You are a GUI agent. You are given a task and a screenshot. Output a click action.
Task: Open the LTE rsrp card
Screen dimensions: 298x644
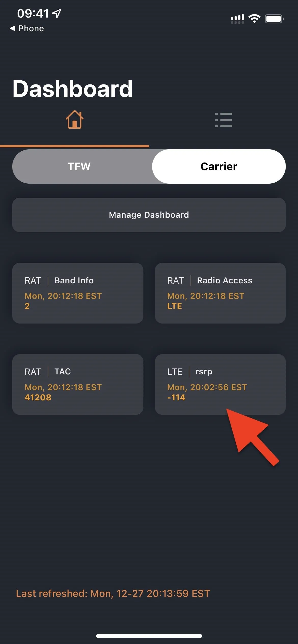220,384
